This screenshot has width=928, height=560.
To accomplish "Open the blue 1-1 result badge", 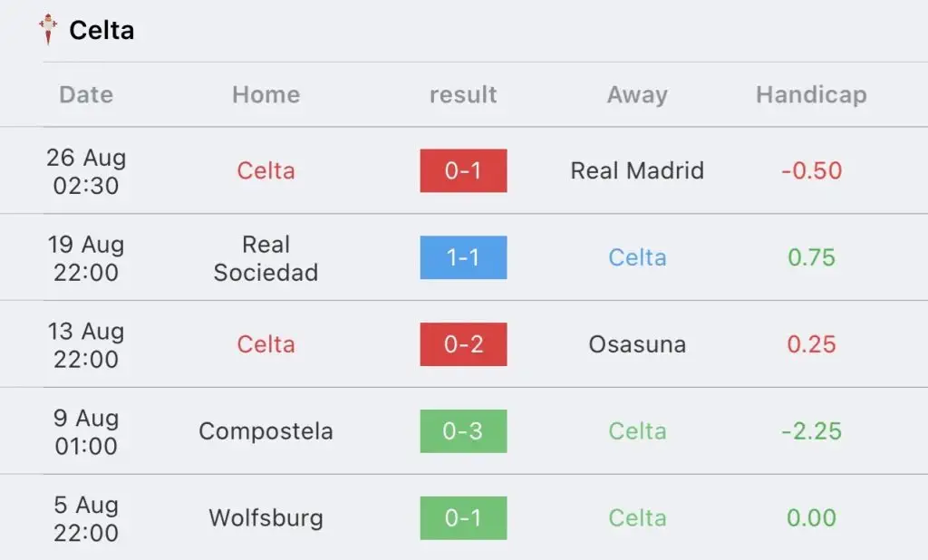I will (x=463, y=257).
